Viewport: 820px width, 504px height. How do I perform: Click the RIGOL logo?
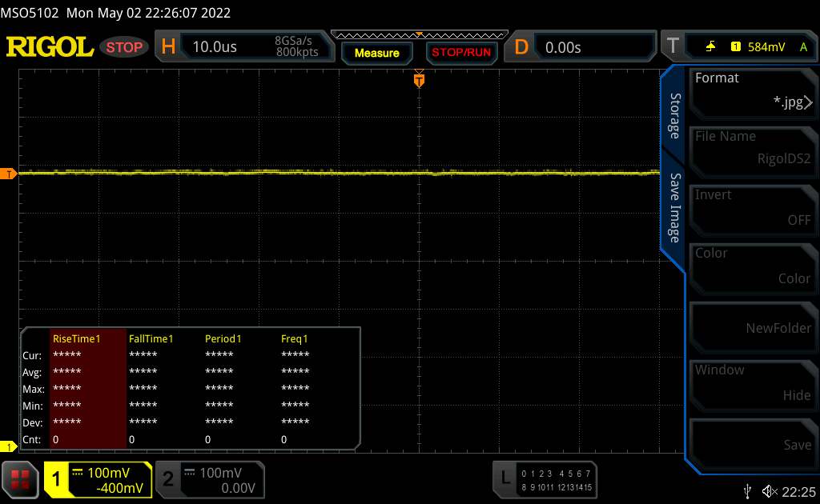[x=50, y=47]
